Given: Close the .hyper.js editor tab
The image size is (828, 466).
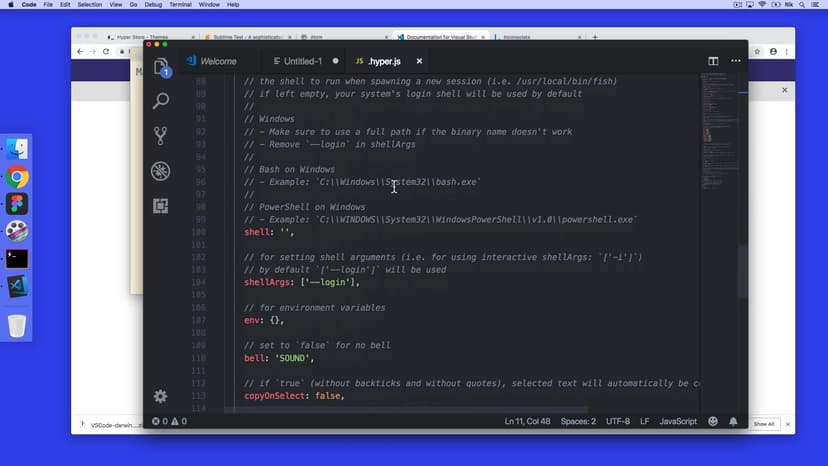Looking at the screenshot, I should [x=419, y=61].
